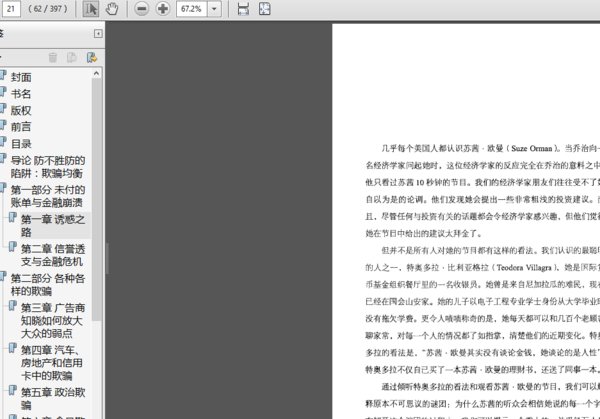Open bookmark 第五章 政治欺骗

point(53,398)
